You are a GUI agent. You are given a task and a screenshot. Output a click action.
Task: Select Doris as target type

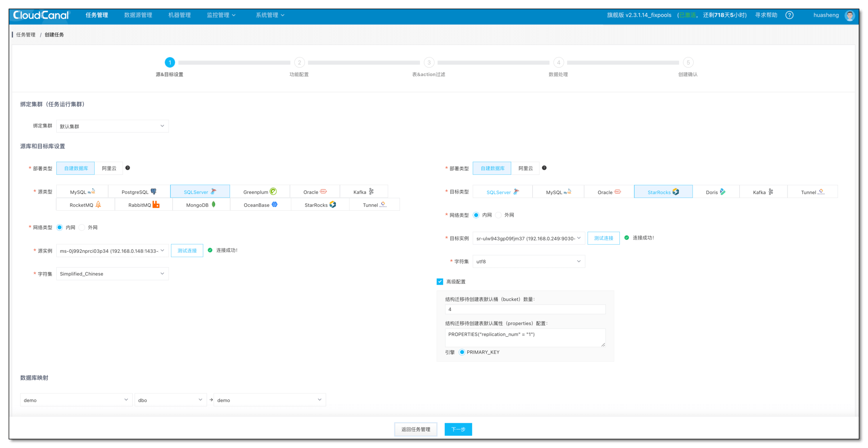(x=716, y=192)
